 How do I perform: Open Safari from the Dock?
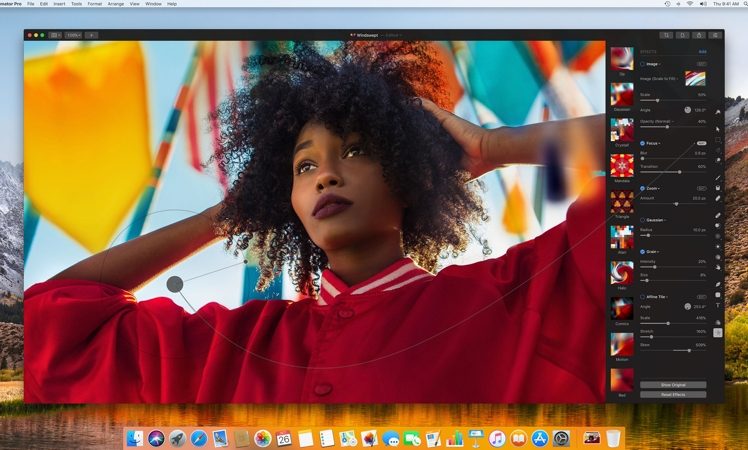[x=198, y=438]
